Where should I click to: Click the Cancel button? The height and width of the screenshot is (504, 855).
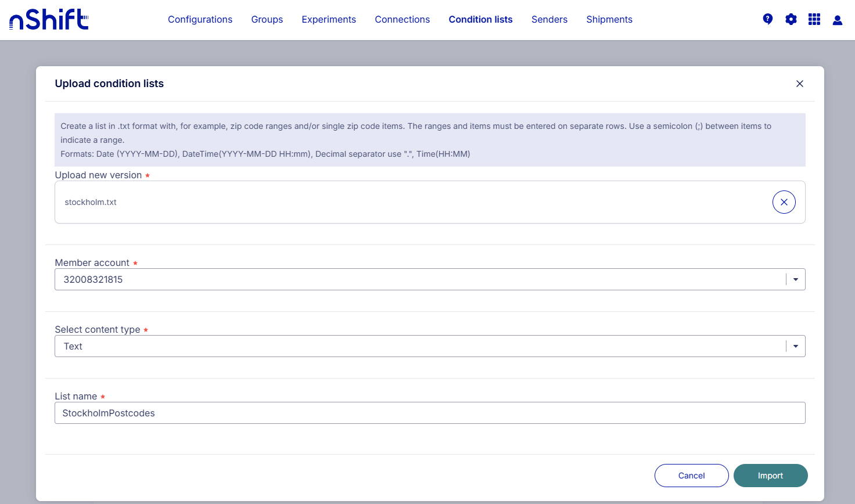[x=691, y=476]
